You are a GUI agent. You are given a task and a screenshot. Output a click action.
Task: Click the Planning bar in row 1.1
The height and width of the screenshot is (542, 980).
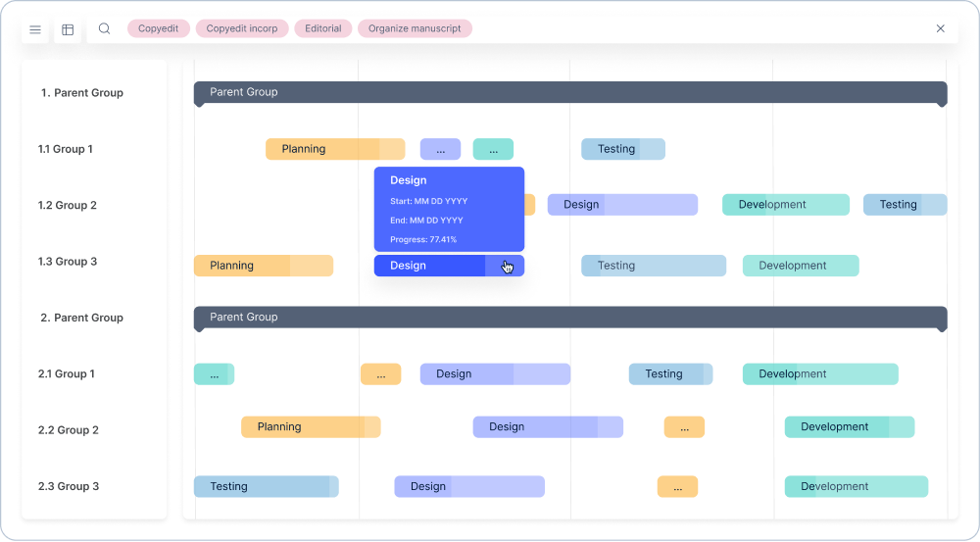[x=334, y=149]
